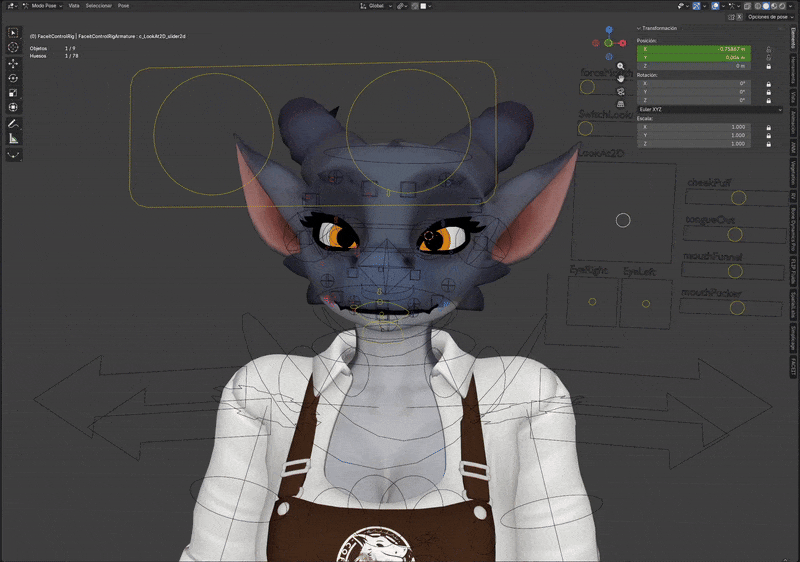
Task: Switch to FACEIT sidebar tab
Action: [x=793, y=367]
